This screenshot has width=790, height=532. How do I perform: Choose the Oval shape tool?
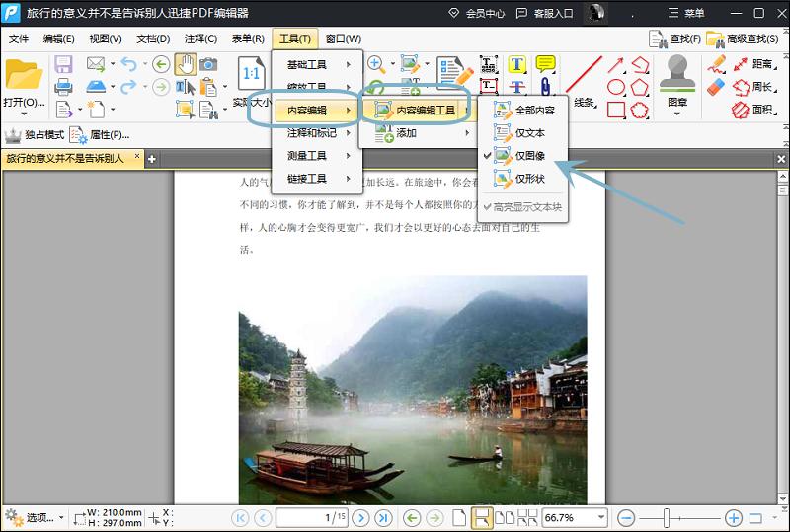(615, 87)
